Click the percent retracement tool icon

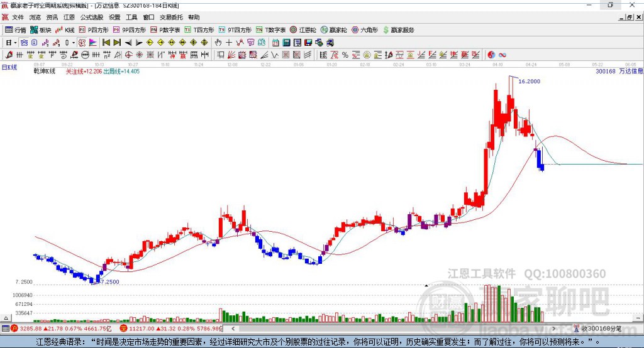[x=345, y=55]
